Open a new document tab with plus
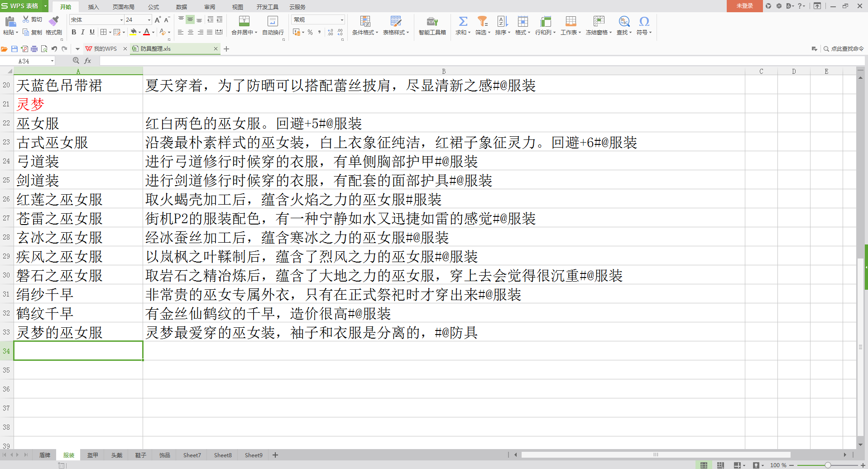This screenshot has height=469, width=868. (226, 49)
